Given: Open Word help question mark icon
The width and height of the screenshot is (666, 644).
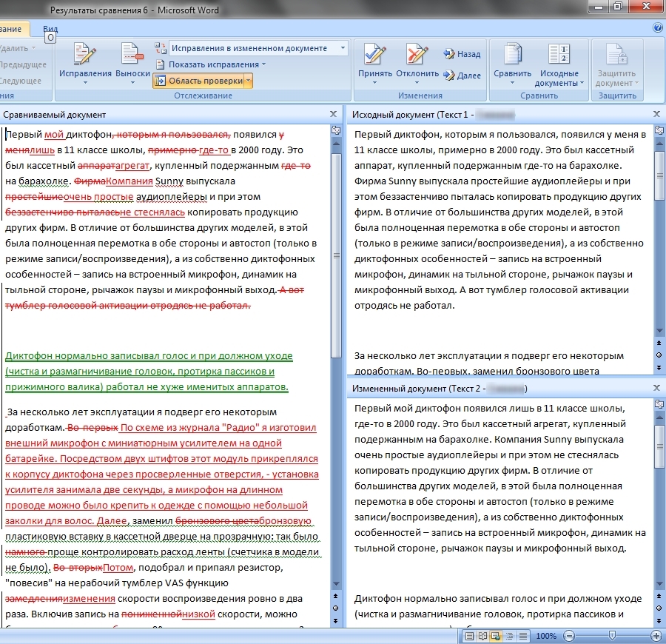Looking at the screenshot, I should pyautogui.click(x=658, y=28).
